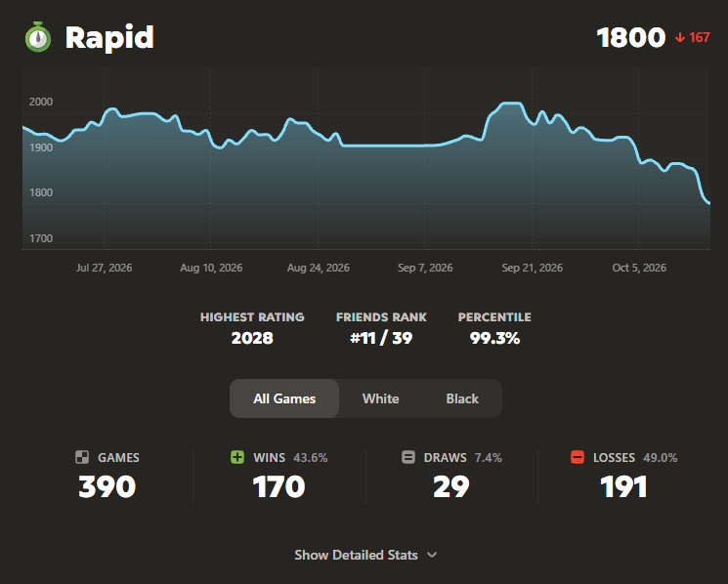Click the WINS label
The image size is (728, 584).
point(270,458)
